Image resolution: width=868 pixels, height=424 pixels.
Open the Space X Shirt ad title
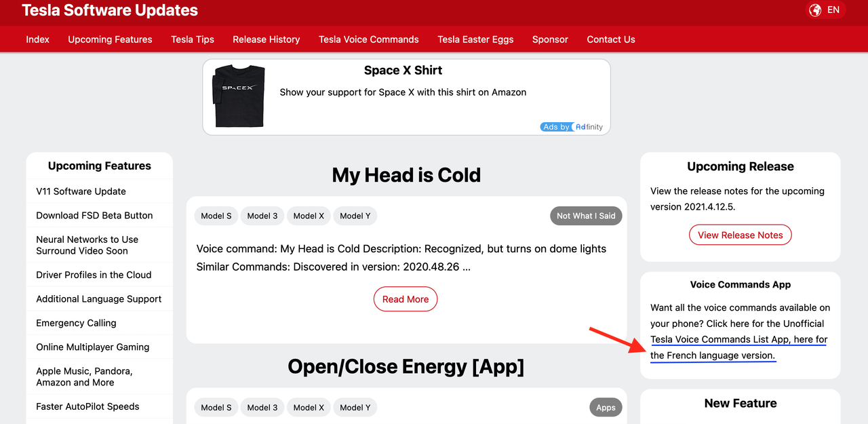coord(403,70)
